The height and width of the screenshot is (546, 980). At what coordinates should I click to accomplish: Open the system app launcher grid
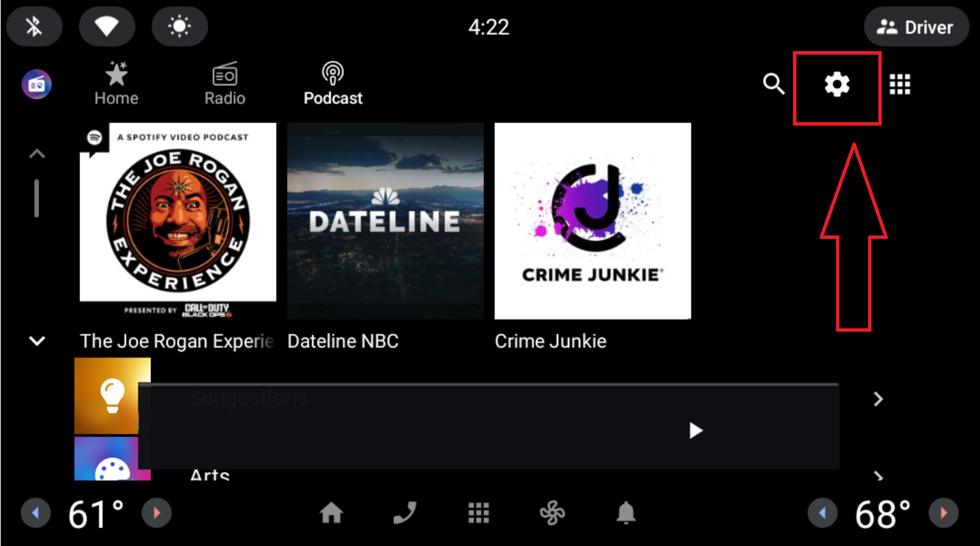click(x=478, y=513)
